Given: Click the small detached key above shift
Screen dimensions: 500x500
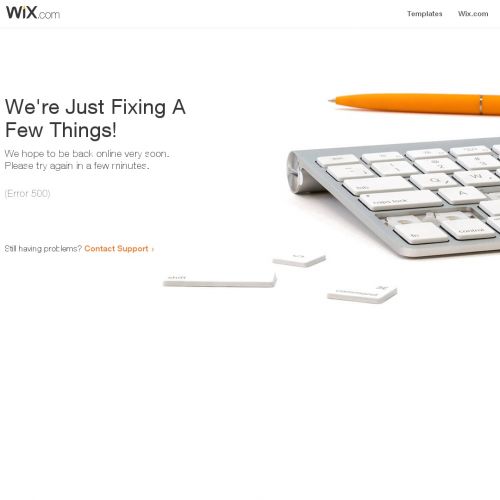Looking at the screenshot, I should tap(299, 260).
